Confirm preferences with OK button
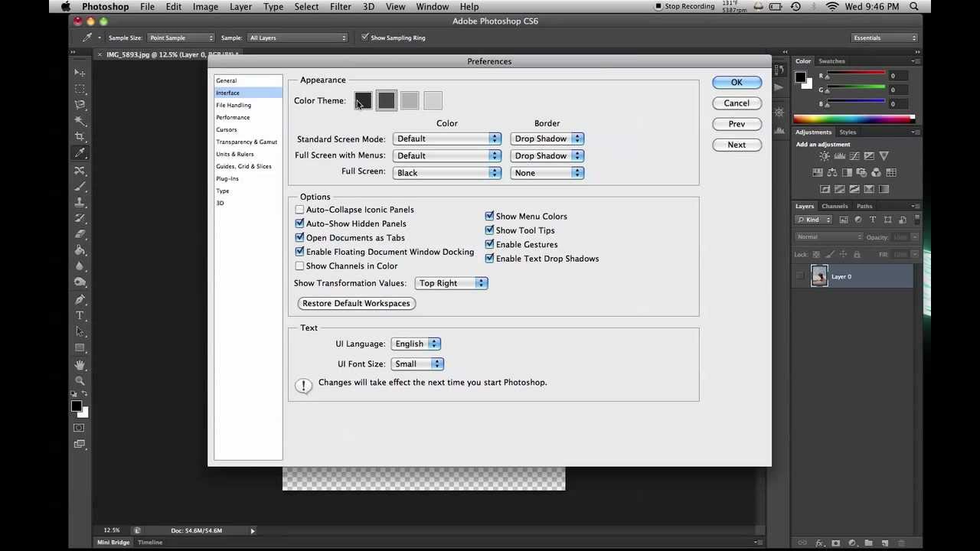 737,83
